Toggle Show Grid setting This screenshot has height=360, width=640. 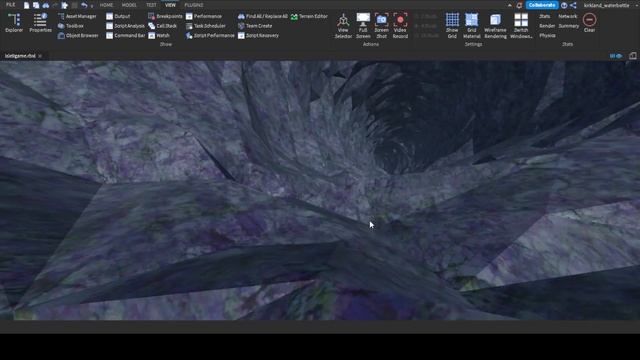click(452, 26)
